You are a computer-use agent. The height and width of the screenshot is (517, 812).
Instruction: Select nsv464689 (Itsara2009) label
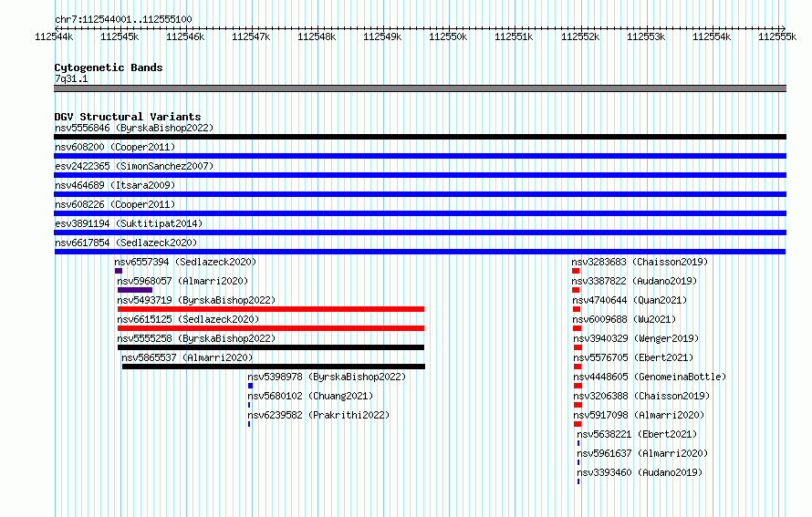coord(115,185)
